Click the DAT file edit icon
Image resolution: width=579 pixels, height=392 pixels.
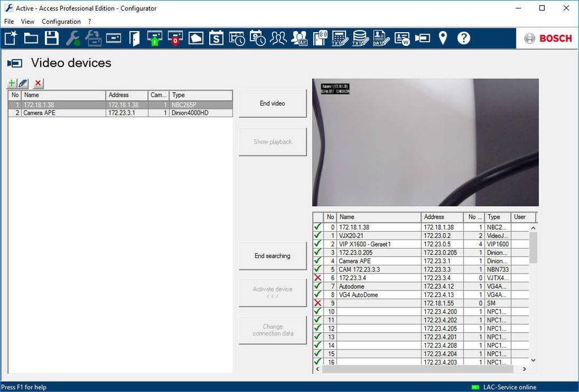(381, 38)
